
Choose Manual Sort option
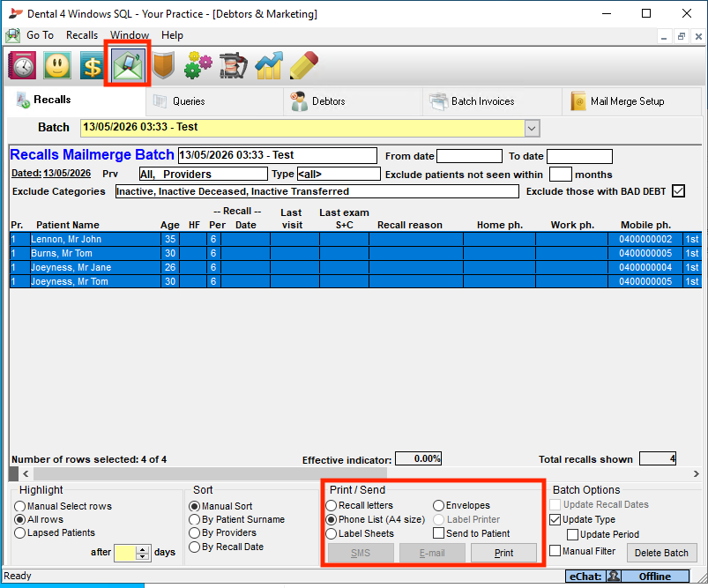(x=220, y=506)
